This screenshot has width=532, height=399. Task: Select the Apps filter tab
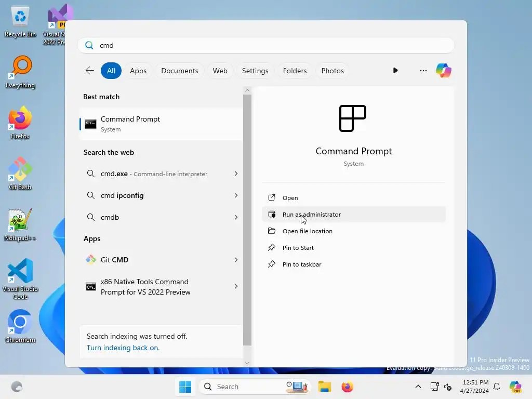pos(138,71)
